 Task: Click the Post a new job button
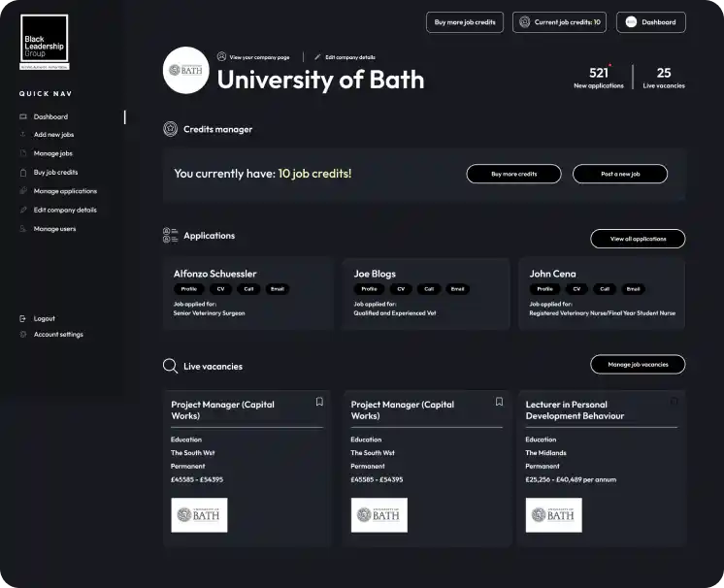click(620, 174)
